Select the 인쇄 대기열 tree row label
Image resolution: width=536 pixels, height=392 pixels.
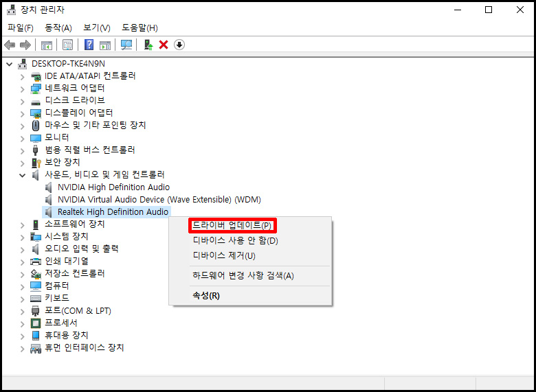67,262
